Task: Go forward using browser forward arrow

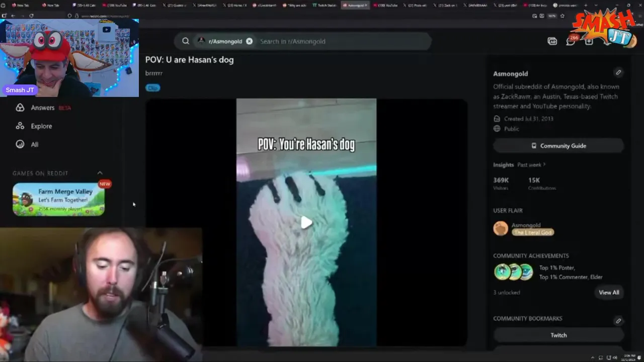Action: coord(23,16)
